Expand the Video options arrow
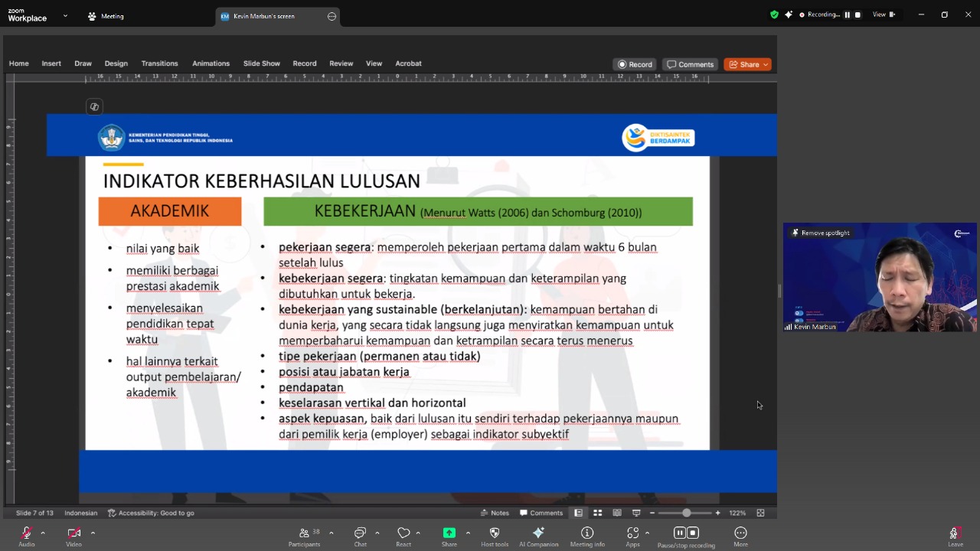This screenshot has height=551, width=980. [x=93, y=533]
